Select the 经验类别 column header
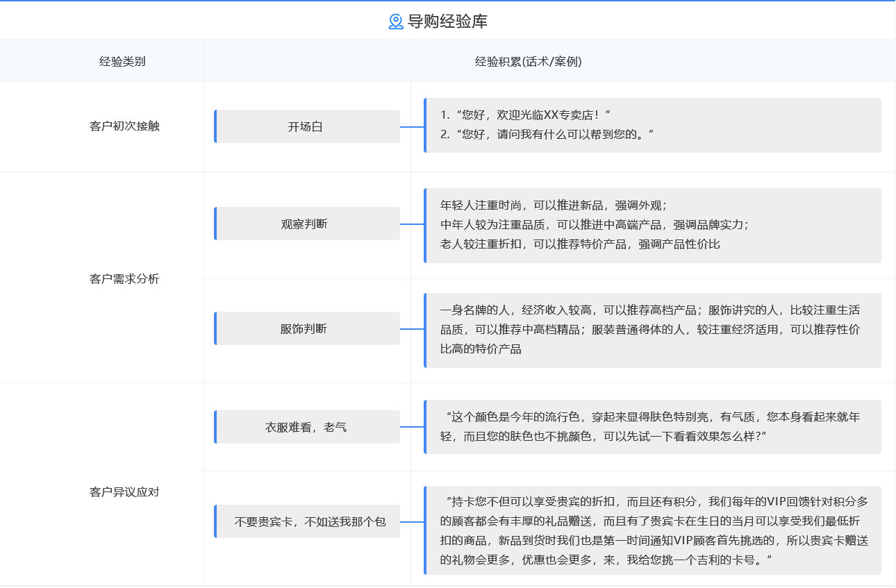 point(122,61)
